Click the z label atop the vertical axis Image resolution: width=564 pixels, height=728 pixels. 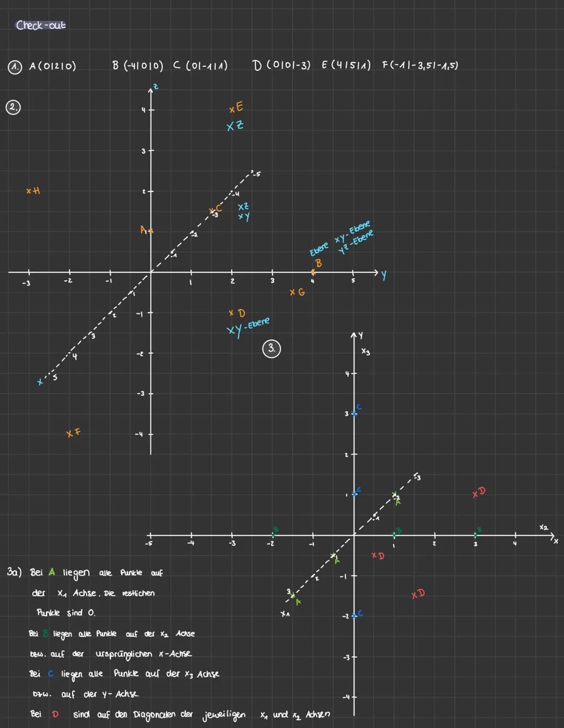point(155,86)
